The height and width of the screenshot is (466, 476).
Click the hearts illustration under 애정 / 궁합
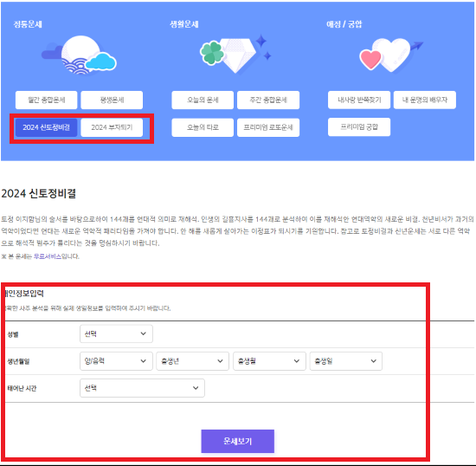pos(391,55)
